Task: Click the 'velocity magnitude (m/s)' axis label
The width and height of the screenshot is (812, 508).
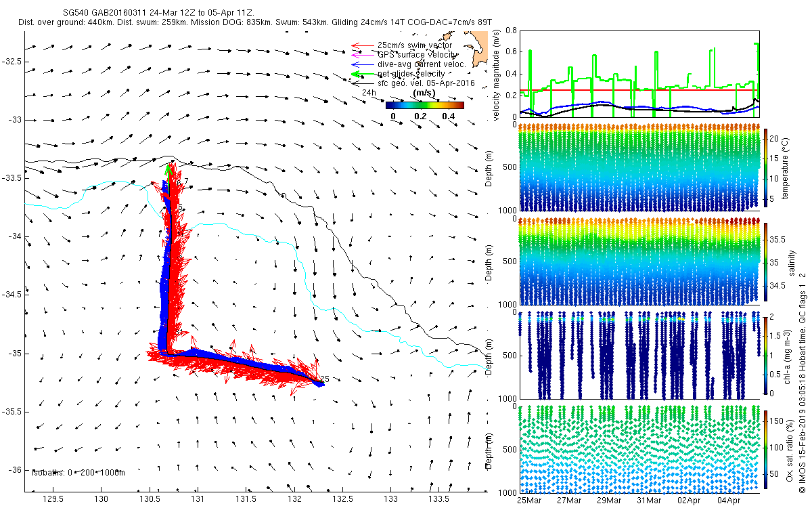Action: click(x=497, y=75)
